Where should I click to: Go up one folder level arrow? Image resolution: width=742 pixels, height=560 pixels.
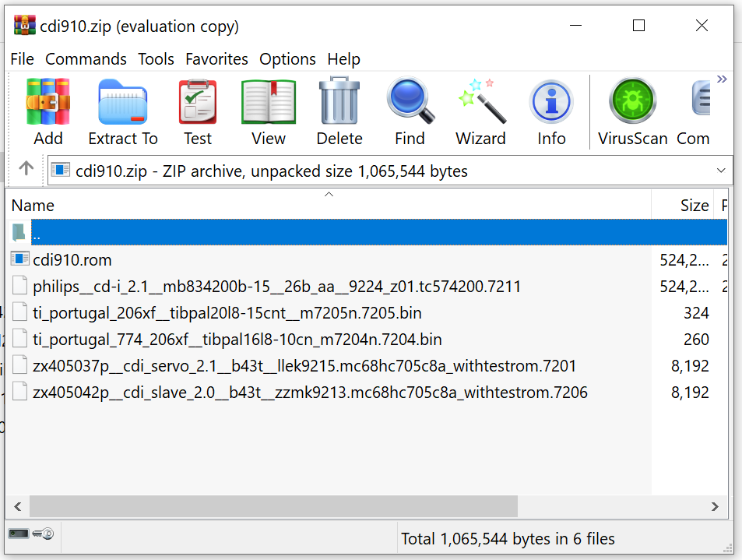pyautogui.click(x=26, y=167)
